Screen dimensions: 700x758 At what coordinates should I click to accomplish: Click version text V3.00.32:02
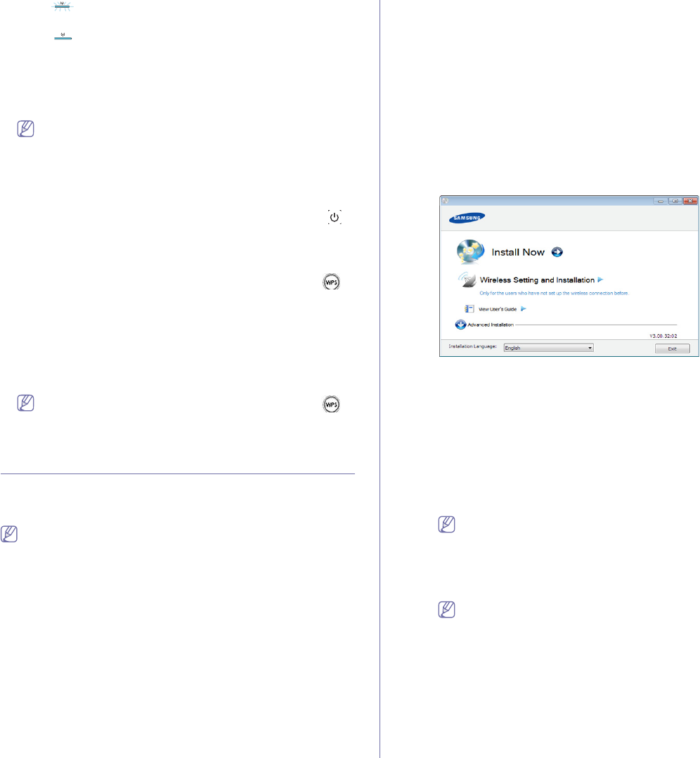click(x=663, y=336)
